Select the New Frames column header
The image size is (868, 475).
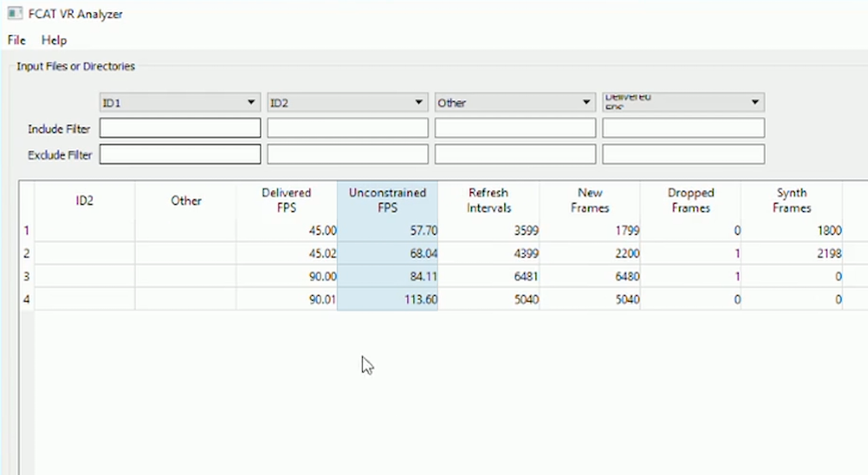click(x=589, y=200)
